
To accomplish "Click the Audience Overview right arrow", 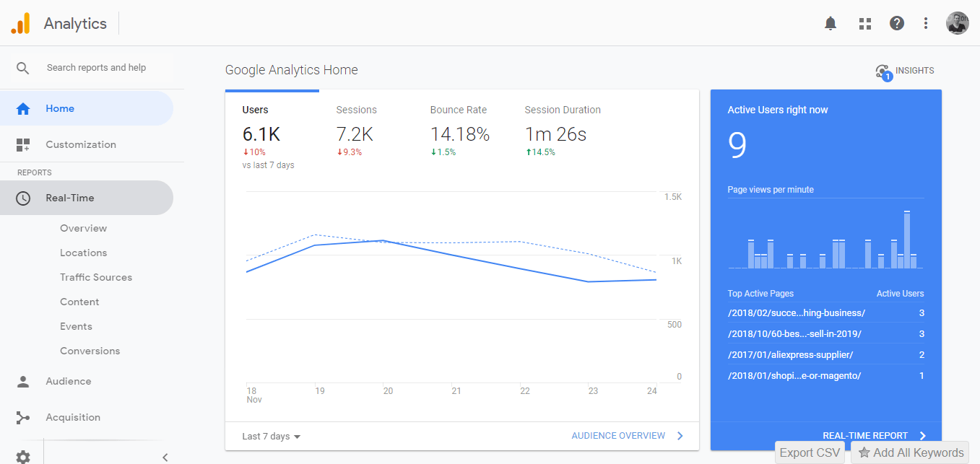I will 680,436.
